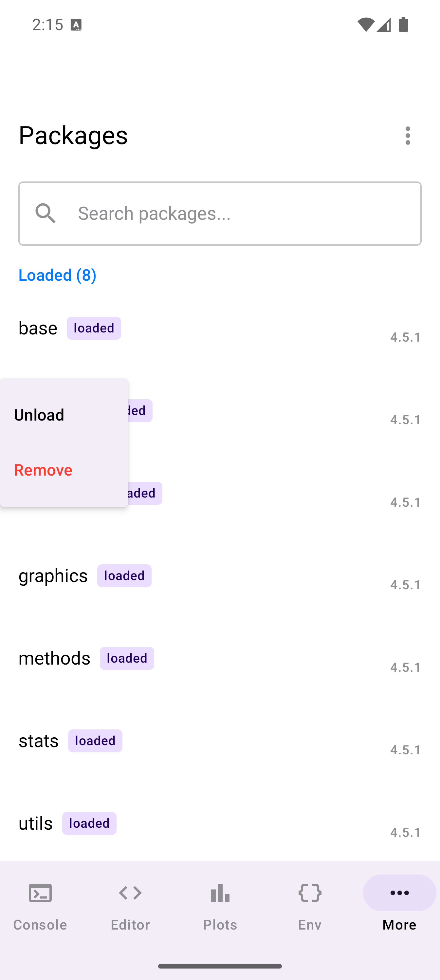Focus the Search packages field
This screenshot has height=980, width=440.
(243, 214)
